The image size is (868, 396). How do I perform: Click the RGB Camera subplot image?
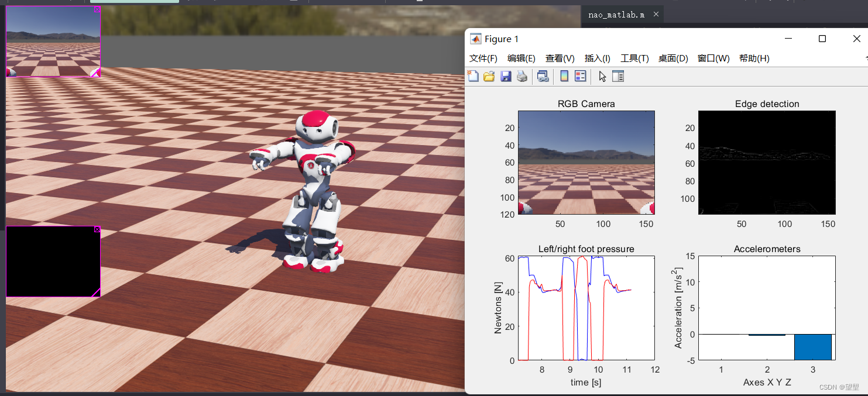click(586, 161)
